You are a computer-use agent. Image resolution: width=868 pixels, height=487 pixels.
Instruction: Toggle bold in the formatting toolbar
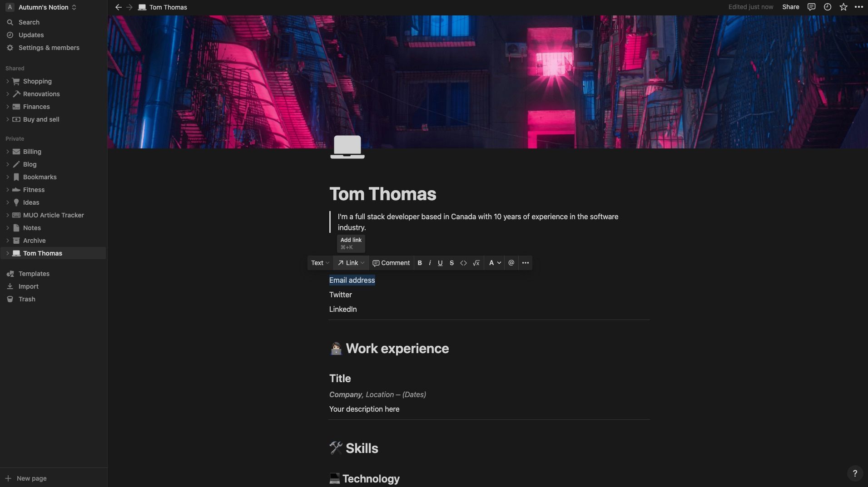click(420, 263)
